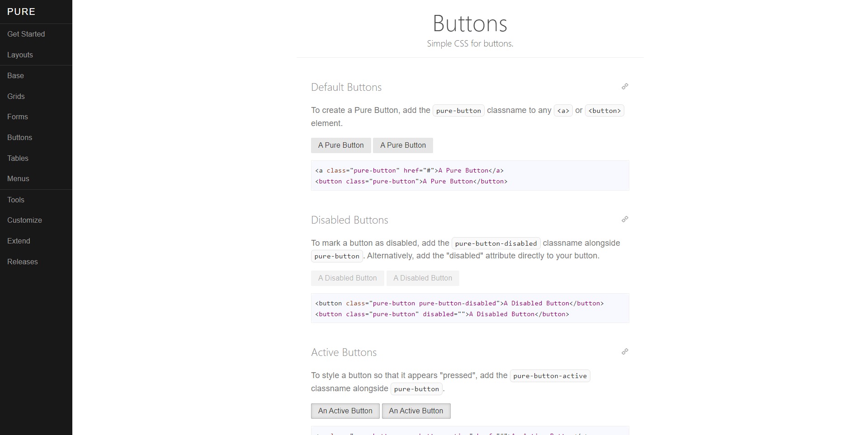Click the second An Active Button
This screenshot has height=435, width=868.
coord(416,411)
